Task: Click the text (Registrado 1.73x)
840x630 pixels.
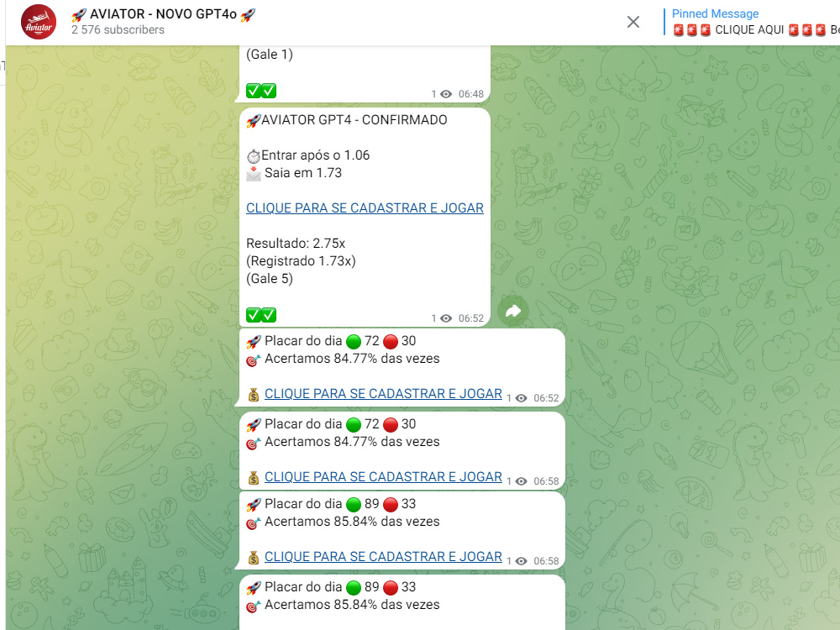Action: tap(301, 261)
